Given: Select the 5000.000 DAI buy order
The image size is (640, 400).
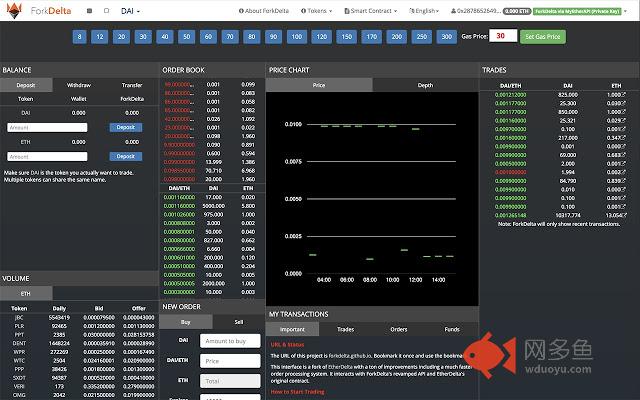Looking at the screenshot, I should coord(212,206).
